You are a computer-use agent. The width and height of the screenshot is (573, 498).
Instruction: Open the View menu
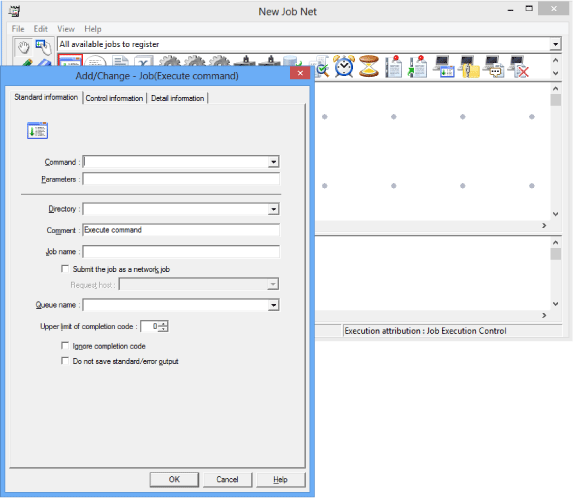click(x=66, y=29)
